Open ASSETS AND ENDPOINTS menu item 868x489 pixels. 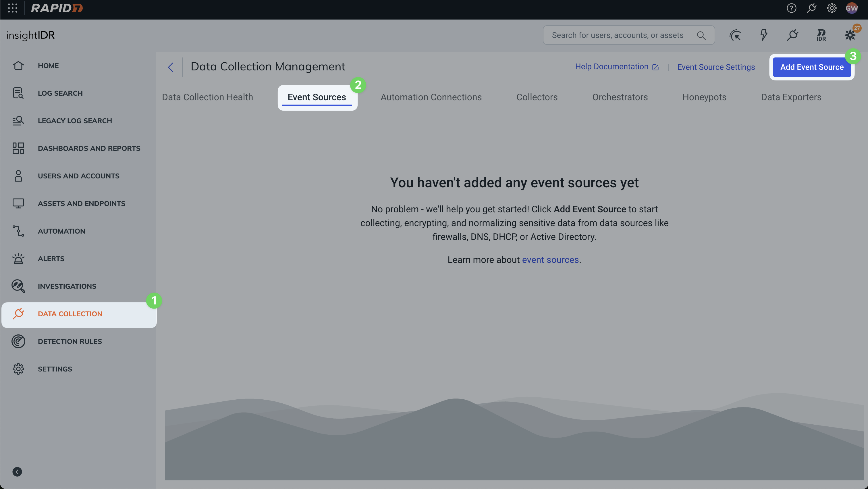point(82,203)
